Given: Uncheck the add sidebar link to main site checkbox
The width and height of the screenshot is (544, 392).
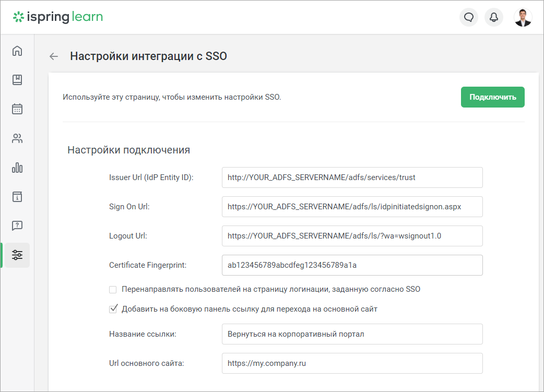Looking at the screenshot, I should [113, 309].
